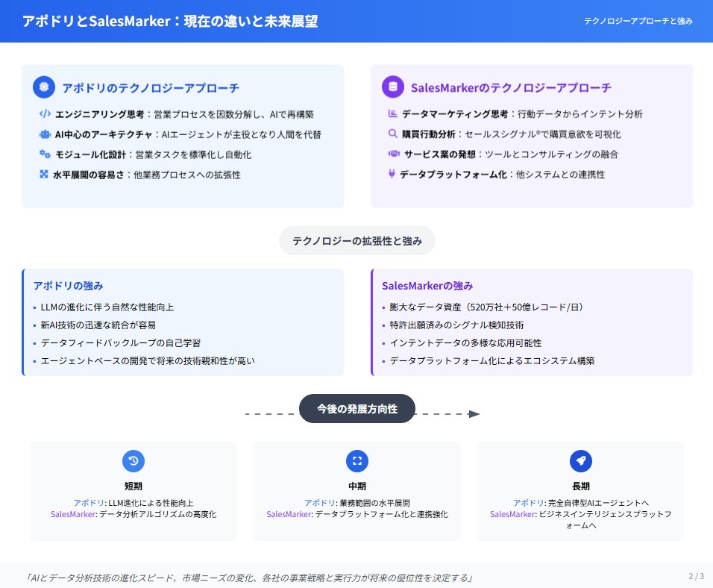Screen dimensions: 713x588
Task: Click the bullet 新AI技術の迅速な統合が容易
Action: pos(98,325)
